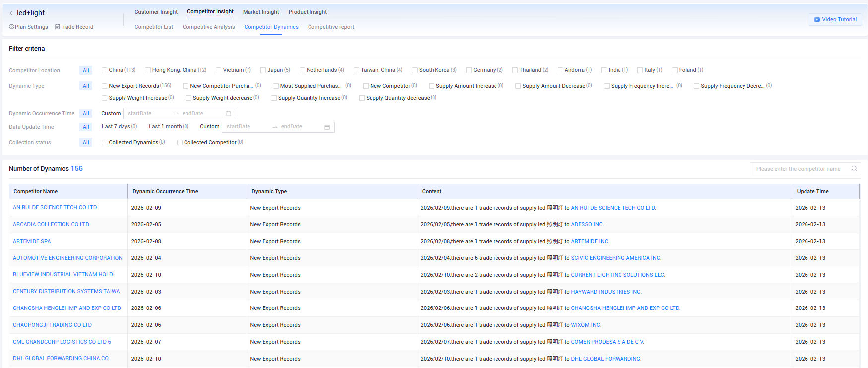
Task: Select Last 7 days update time
Action: [x=119, y=127]
